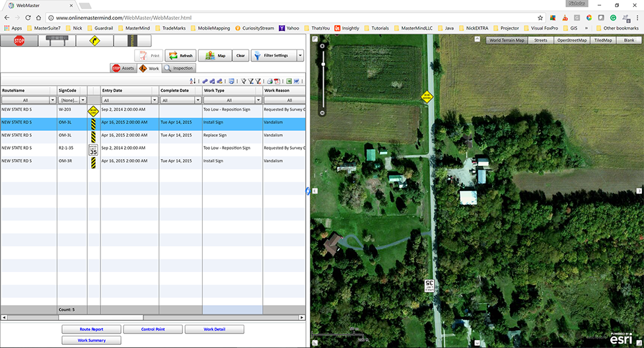Open the Filter Settings dropdown arrow
The width and height of the screenshot is (644, 348).
coord(300,55)
